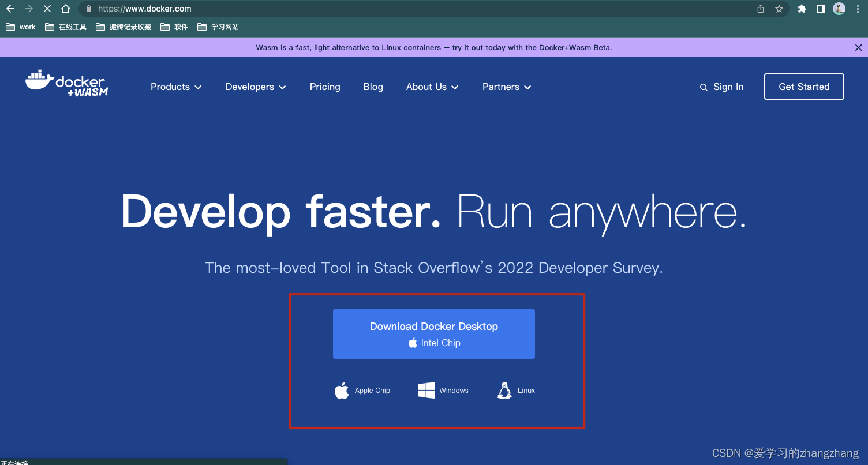Click the share page icon in address bar
This screenshot has width=868, height=465.
pyautogui.click(x=761, y=9)
